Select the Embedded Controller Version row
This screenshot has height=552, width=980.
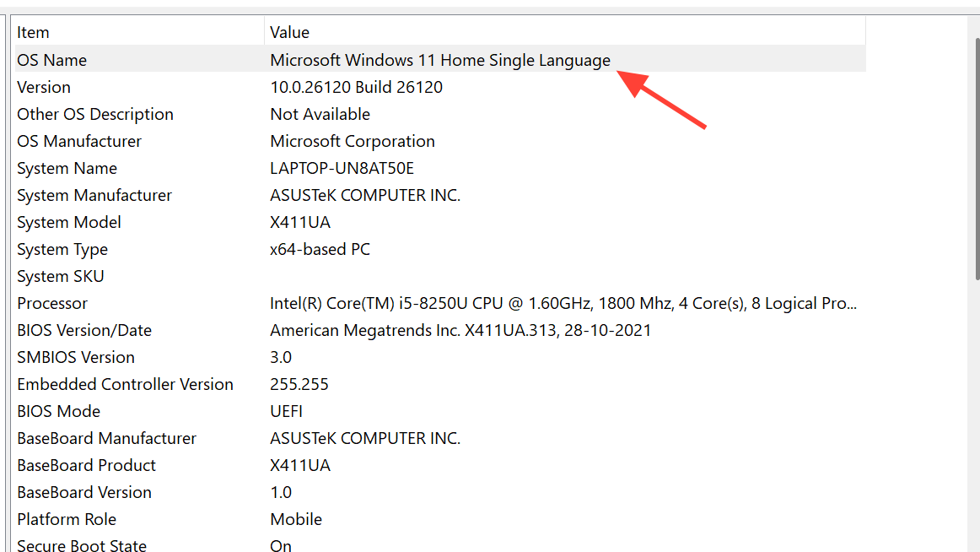click(125, 384)
